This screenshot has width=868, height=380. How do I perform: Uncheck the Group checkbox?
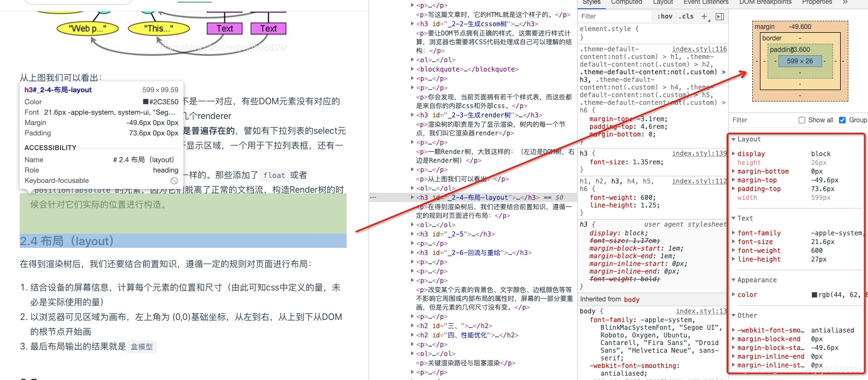click(842, 120)
